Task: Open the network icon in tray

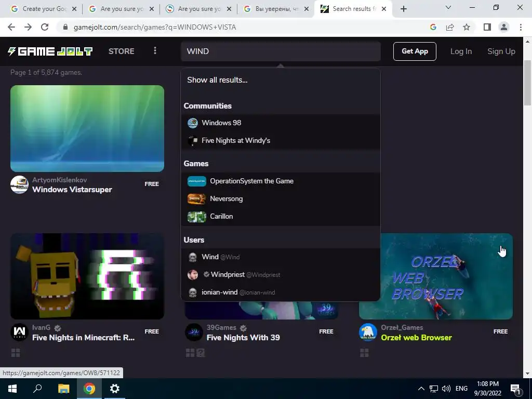Action: pyautogui.click(x=434, y=389)
